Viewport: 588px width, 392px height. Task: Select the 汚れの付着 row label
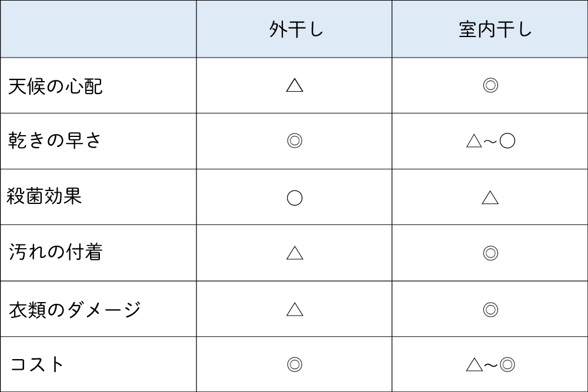point(56,253)
